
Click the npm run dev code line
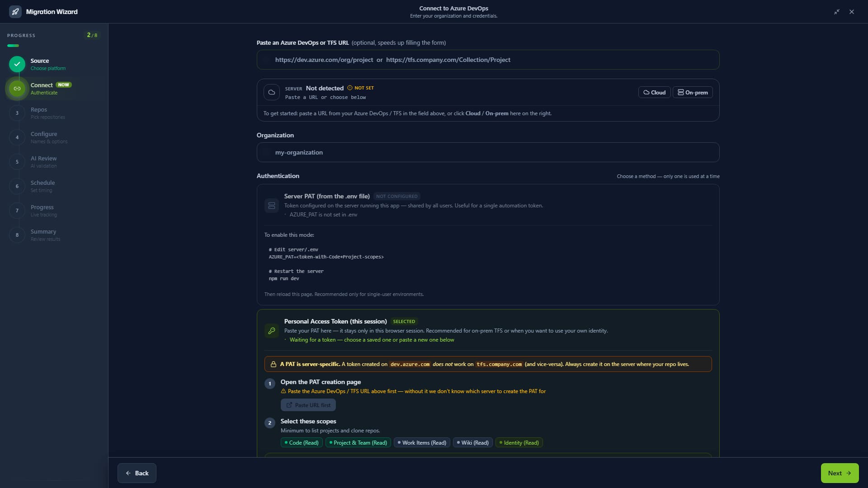click(284, 278)
